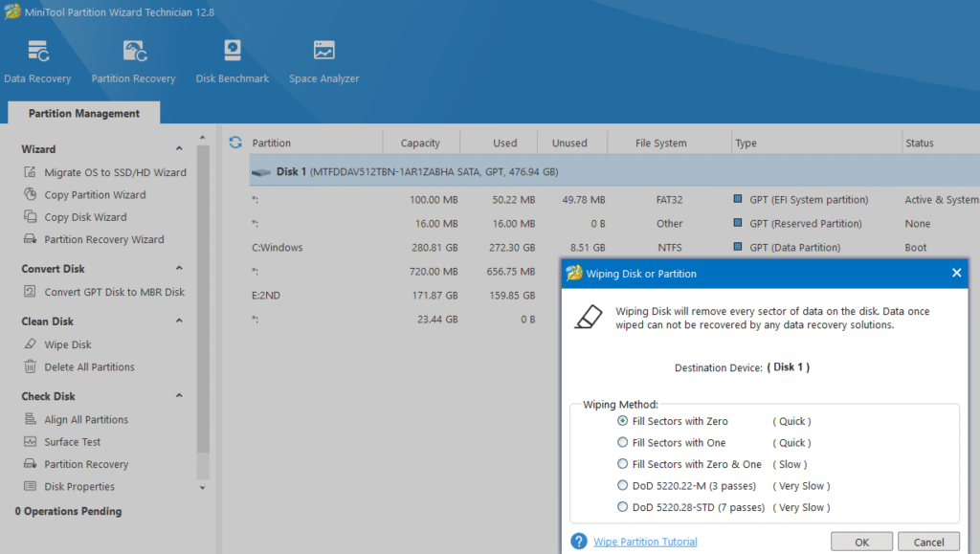Open the Disk Benchmark tool
Image resolution: width=980 pixels, height=554 pixels.
(233, 61)
